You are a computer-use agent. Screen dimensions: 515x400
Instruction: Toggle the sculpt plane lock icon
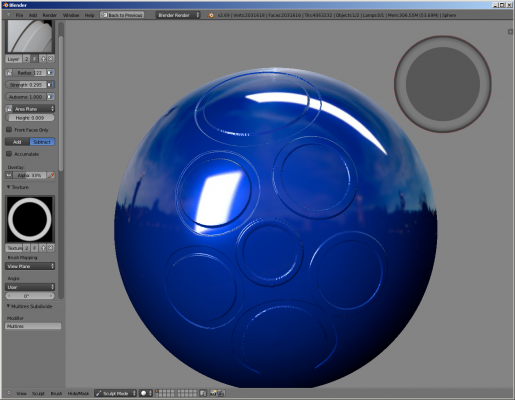pyautogui.click(x=9, y=109)
